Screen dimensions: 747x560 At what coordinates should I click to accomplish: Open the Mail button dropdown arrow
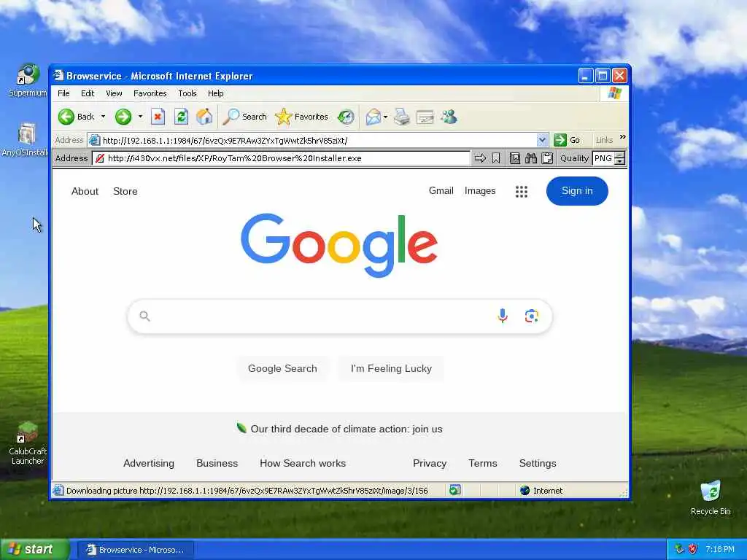pyautogui.click(x=385, y=117)
